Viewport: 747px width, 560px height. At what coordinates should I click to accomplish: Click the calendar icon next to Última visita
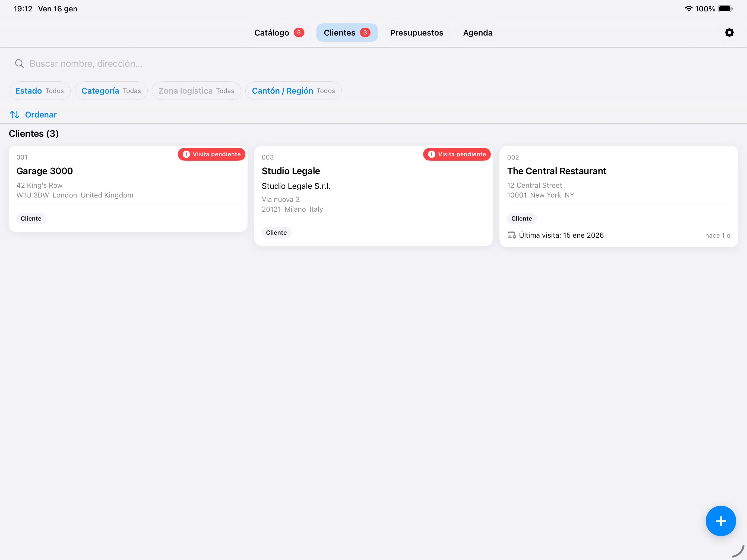[512, 235]
